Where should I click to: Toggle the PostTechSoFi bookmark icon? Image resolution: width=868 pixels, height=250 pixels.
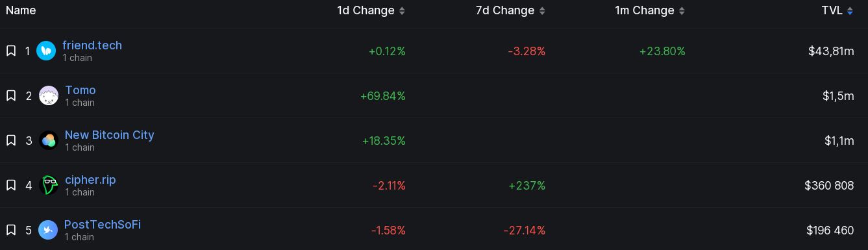coord(11,230)
